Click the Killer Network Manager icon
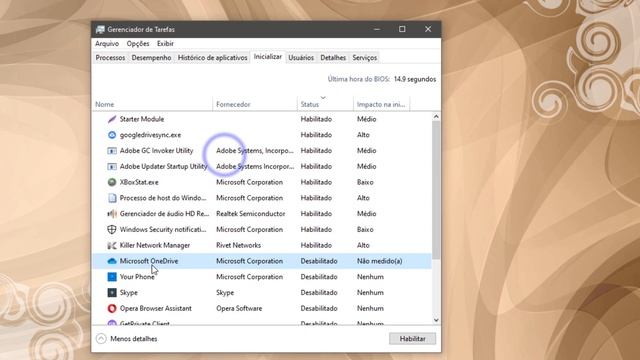This screenshot has height=360, width=640. (x=112, y=245)
